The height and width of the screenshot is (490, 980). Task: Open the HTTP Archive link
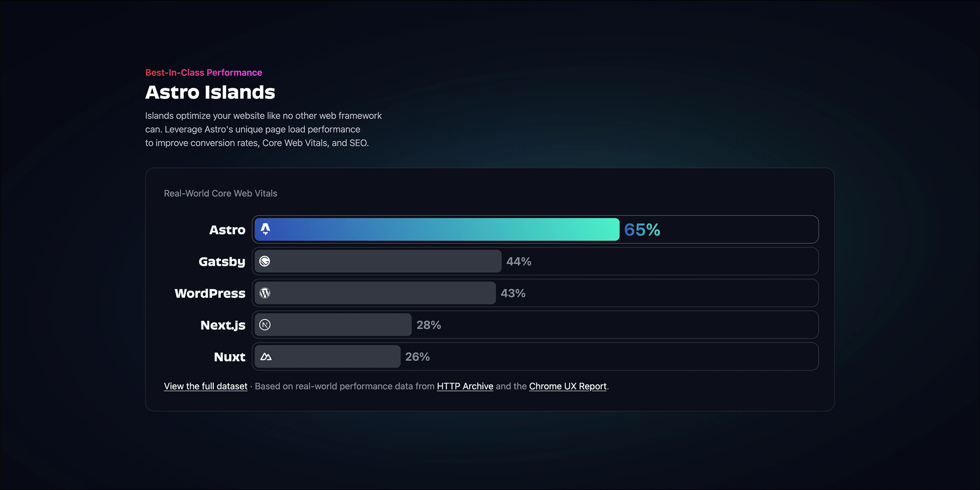tap(465, 386)
